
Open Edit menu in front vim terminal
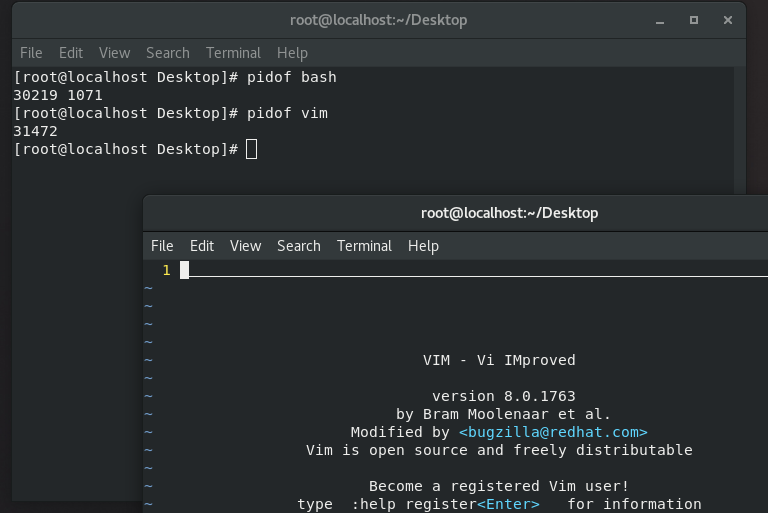coord(202,246)
